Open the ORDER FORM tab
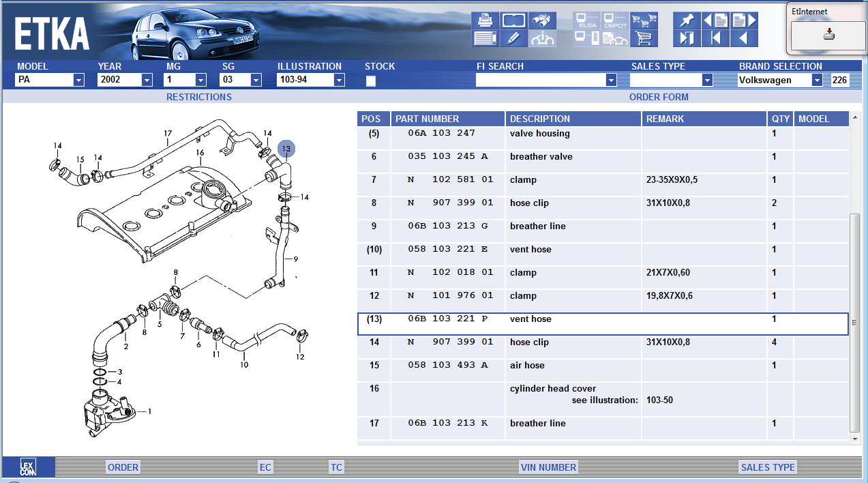The width and height of the screenshot is (868, 483). click(x=659, y=97)
